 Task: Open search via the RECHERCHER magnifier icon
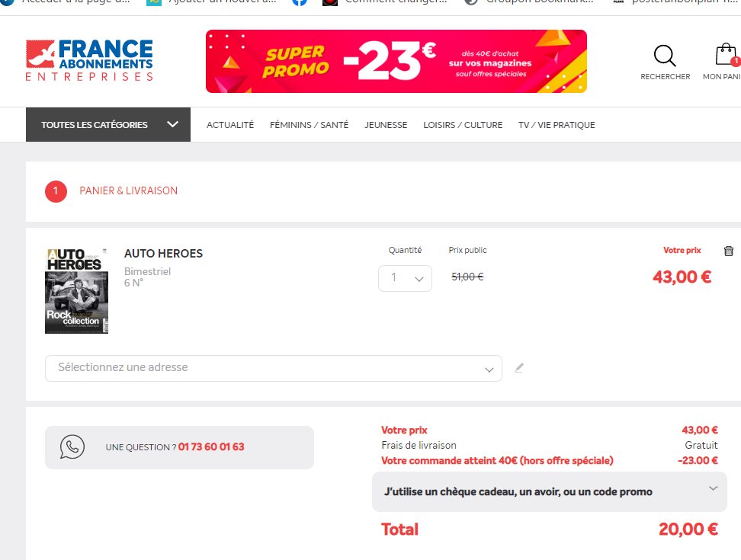(664, 56)
